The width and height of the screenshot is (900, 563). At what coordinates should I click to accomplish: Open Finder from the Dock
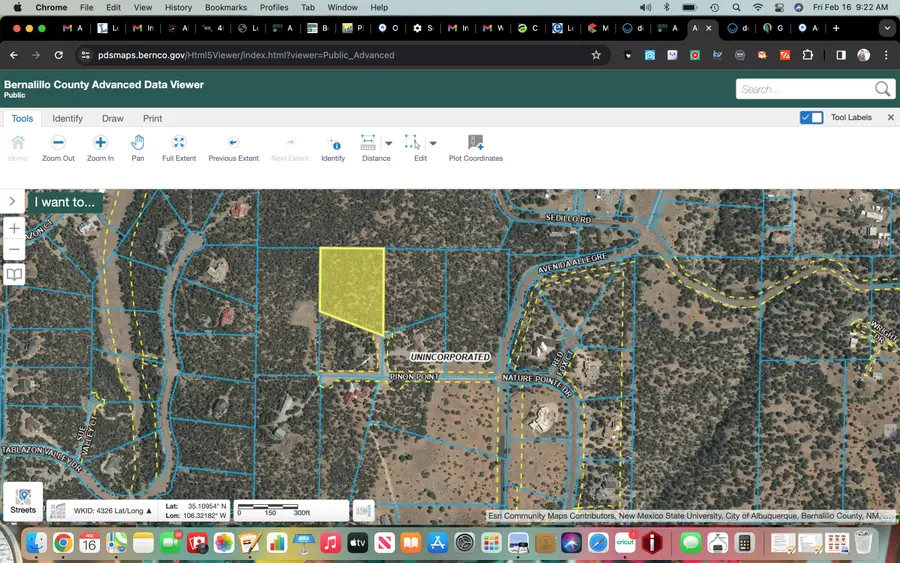coord(36,542)
